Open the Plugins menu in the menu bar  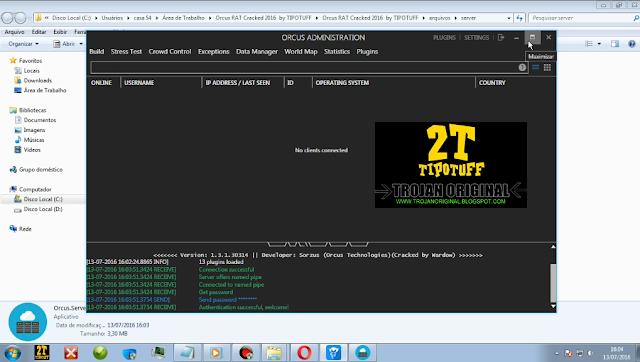click(367, 51)
